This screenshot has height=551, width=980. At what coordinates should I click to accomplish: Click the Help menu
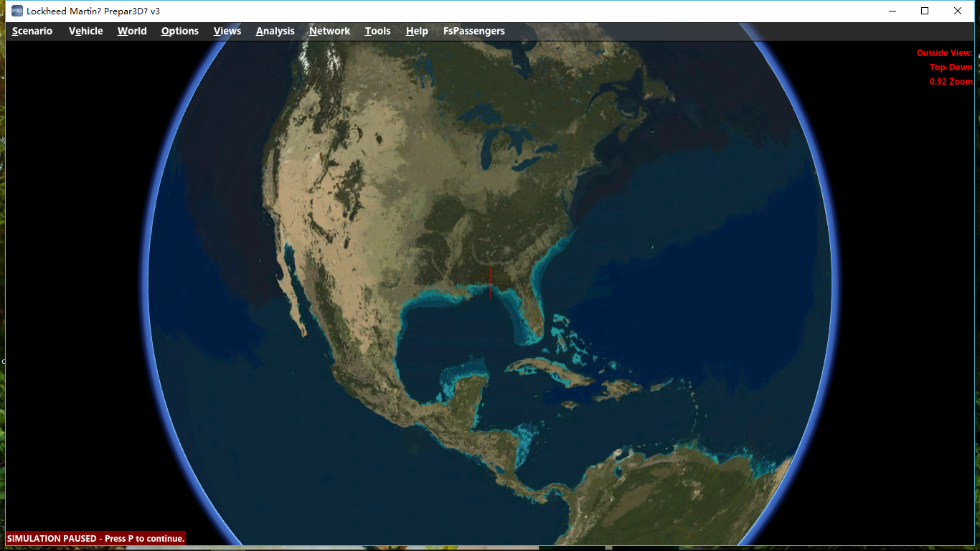point(417,31)
